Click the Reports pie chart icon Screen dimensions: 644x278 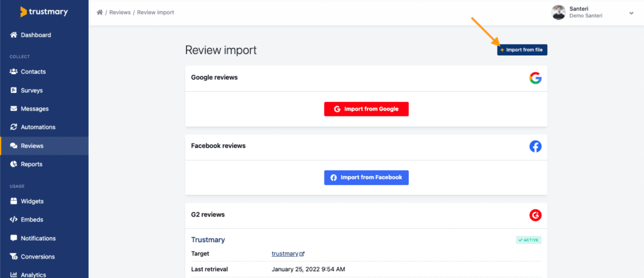coord(14,164)
